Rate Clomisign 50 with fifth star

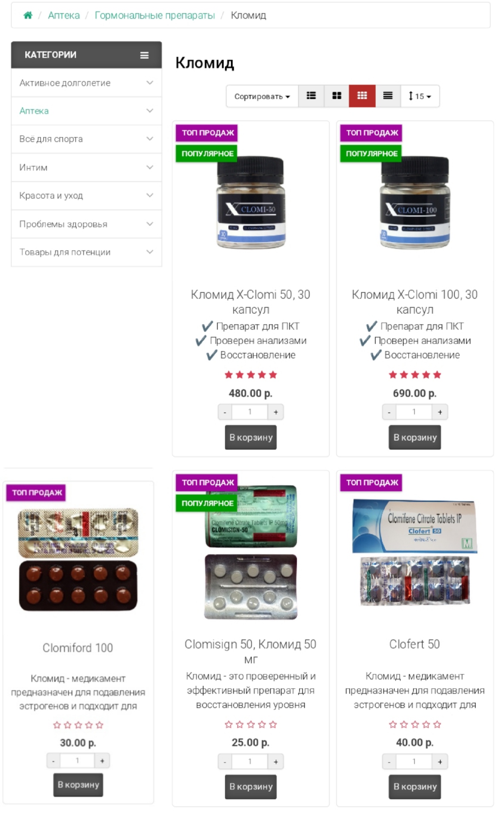pyautogui.click(x=273, y=724)
